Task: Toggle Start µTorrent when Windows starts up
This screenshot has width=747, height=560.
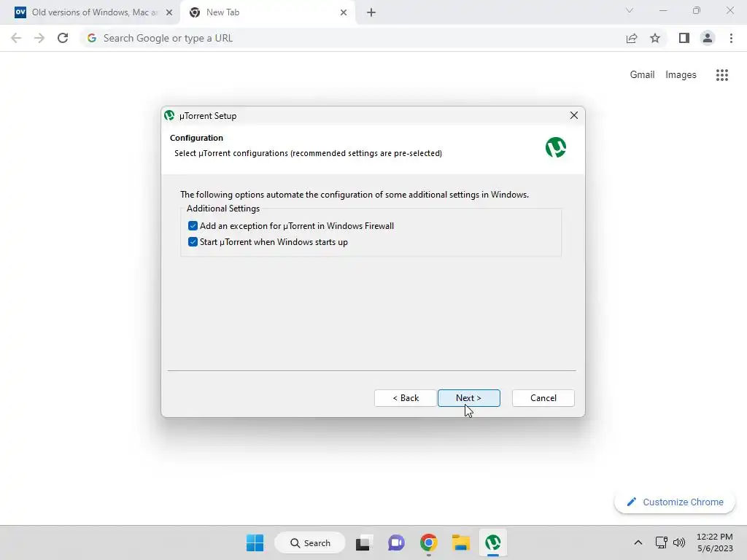Action: point(193,242)
